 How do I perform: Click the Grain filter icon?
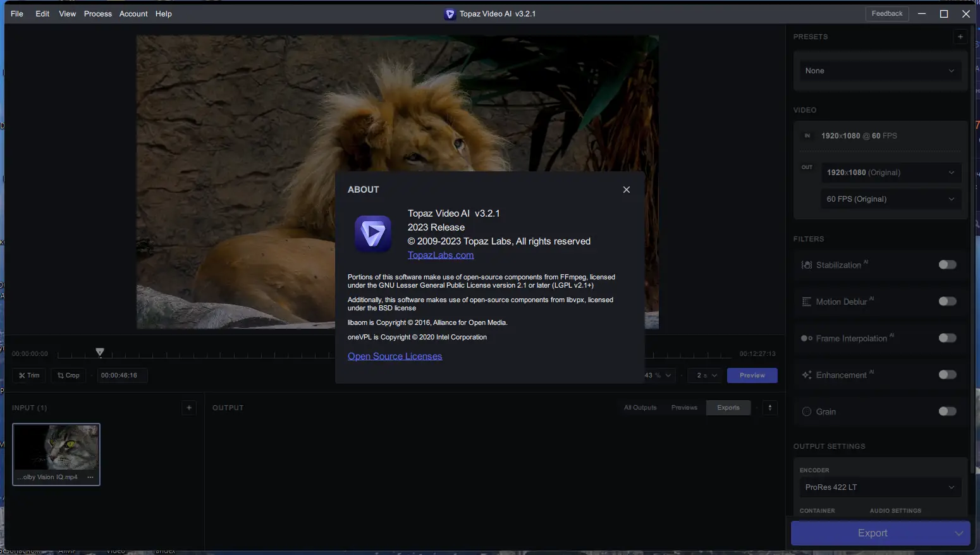point(807,412)
